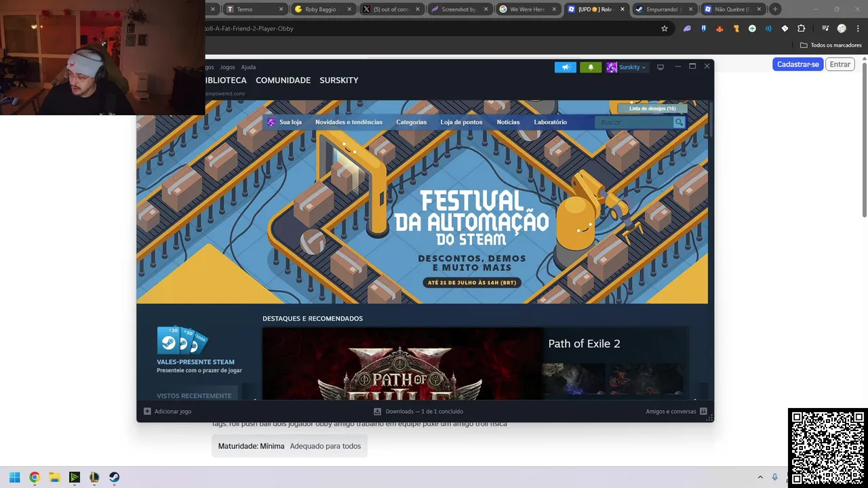Open the Windows Start menu
The image size is (868, 488).
tap(14, 477)
